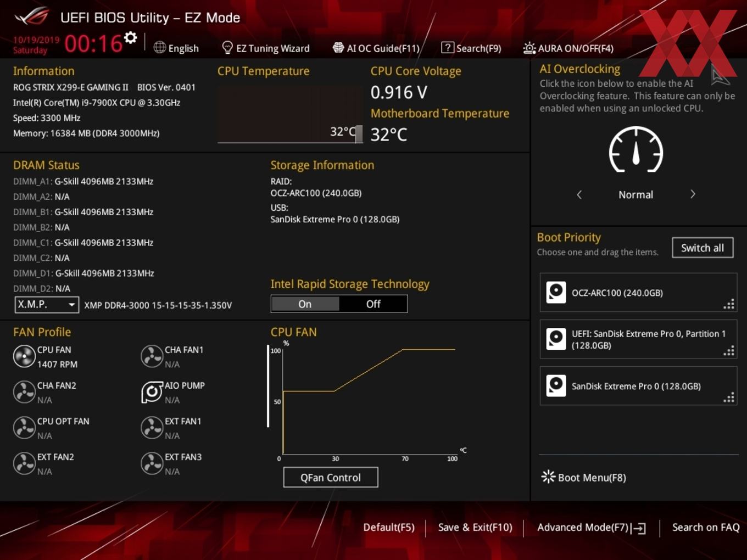Image resolution: width=747 pixels, height=560 pixels.
Task: Grab the OCZ-ARC100 boot item drag handle
Action: click(729, 304)
